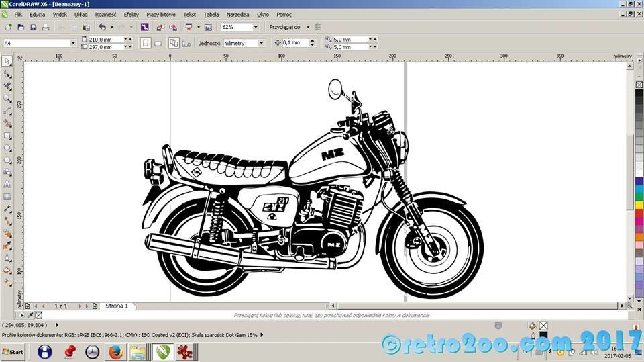Select the Rectangle tool
Viewport: 644px width, 362px height.
click(x=7, y=135)
